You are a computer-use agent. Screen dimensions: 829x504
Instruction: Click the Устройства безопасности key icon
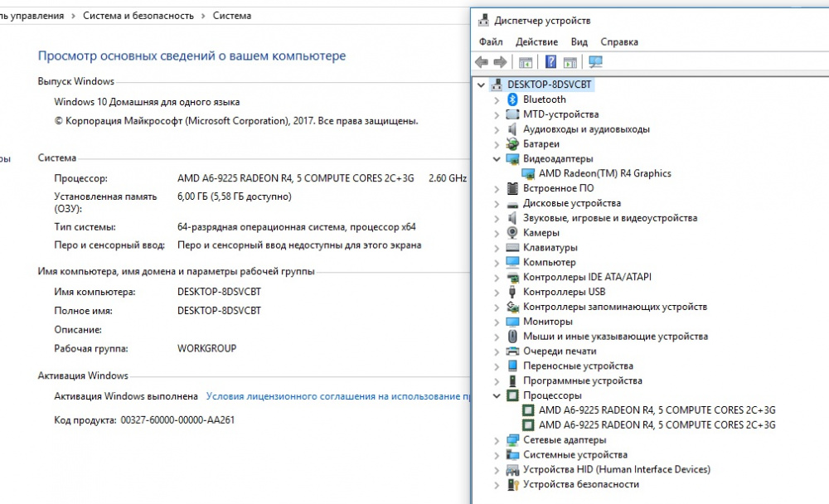(512, 484)
